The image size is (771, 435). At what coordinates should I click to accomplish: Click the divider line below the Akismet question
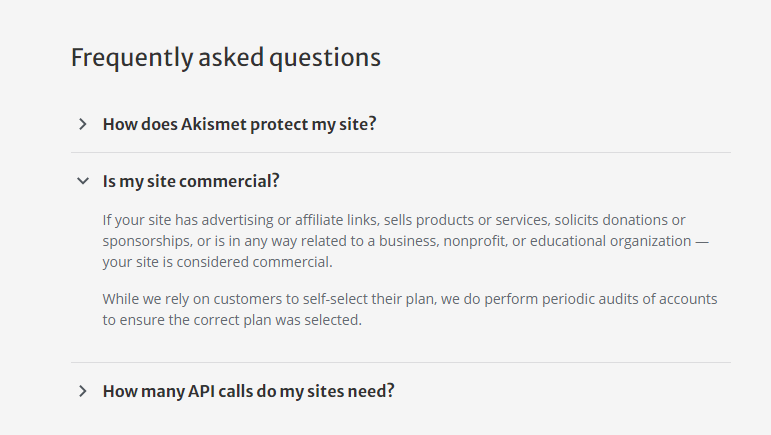(401, 152)
